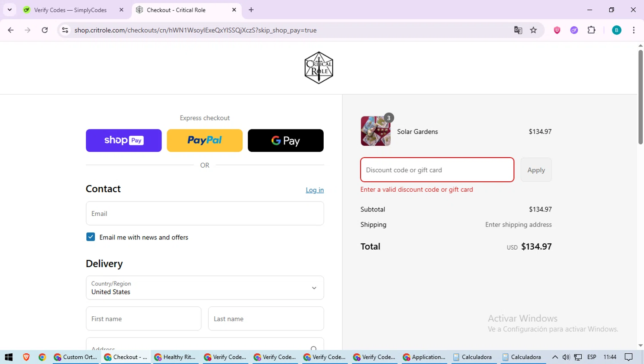Viewport: 644px width, 364px height.
Task: Choose PayPal express checkout
Action: click(205, 141)
